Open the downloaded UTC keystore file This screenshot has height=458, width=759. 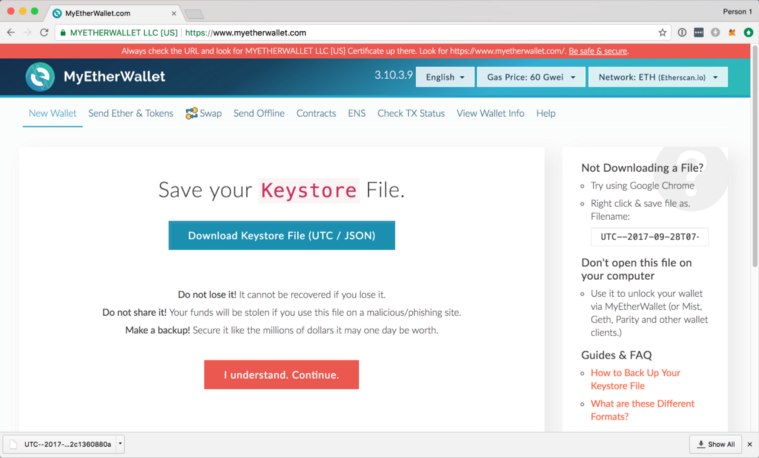tap(61, 444)
